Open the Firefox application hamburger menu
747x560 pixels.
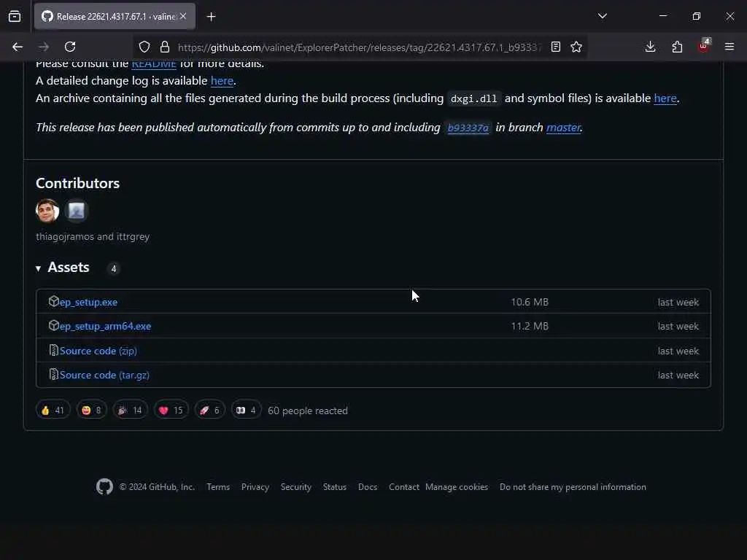coord(729,47)
